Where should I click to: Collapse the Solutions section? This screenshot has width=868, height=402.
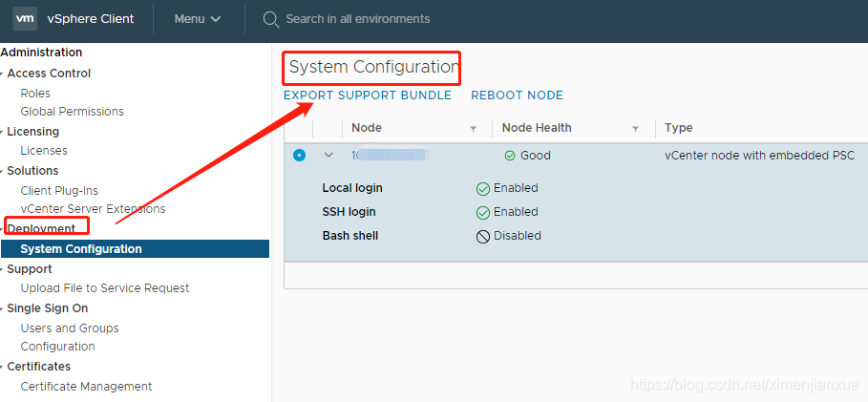coord(2,171)
